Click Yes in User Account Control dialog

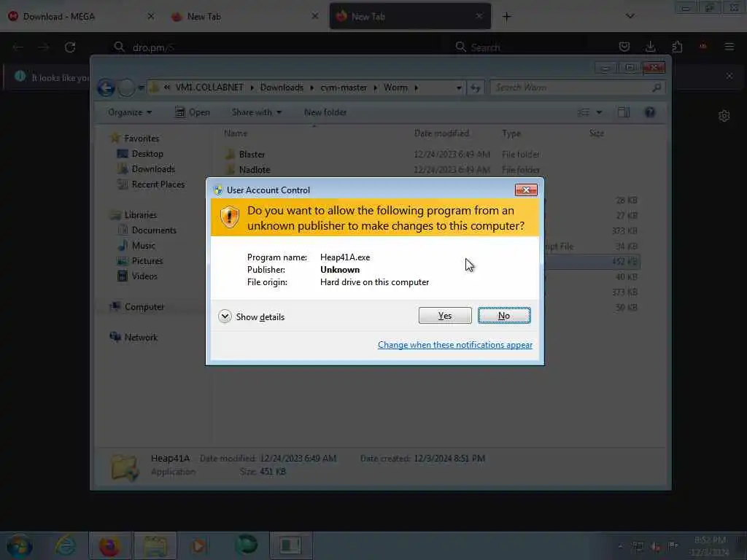tap(445, 316)
